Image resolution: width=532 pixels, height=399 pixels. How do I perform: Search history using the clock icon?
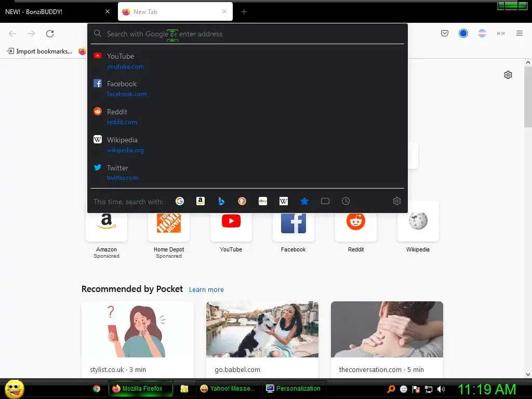(345, 201)
